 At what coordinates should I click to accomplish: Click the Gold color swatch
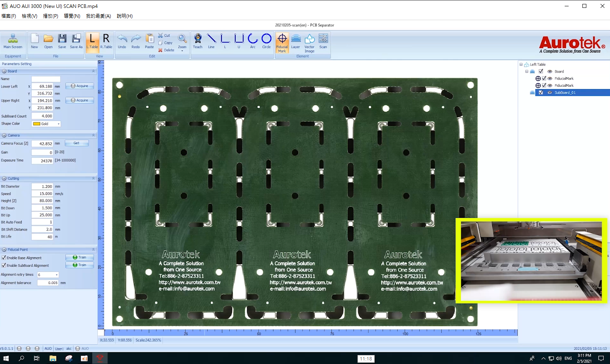(36, 124)
